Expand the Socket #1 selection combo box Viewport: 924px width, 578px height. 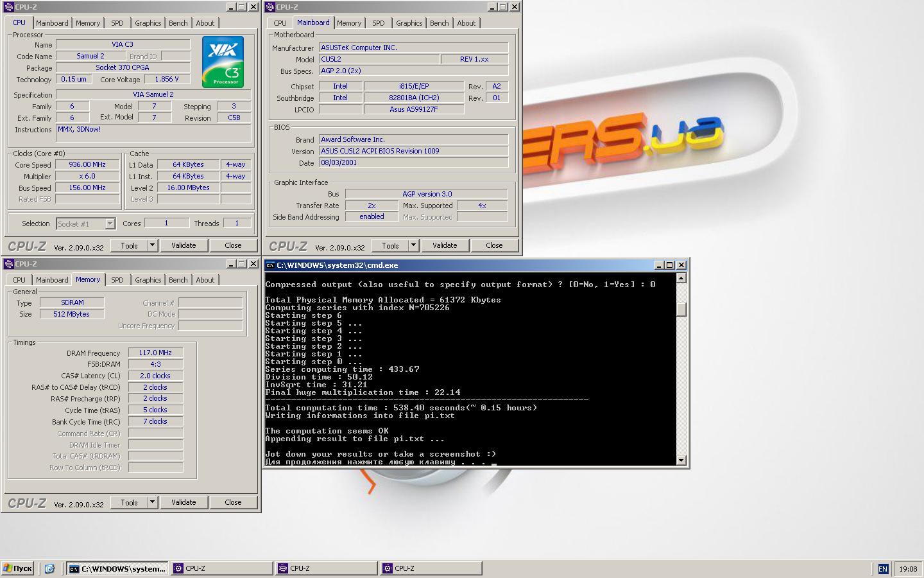110,223
